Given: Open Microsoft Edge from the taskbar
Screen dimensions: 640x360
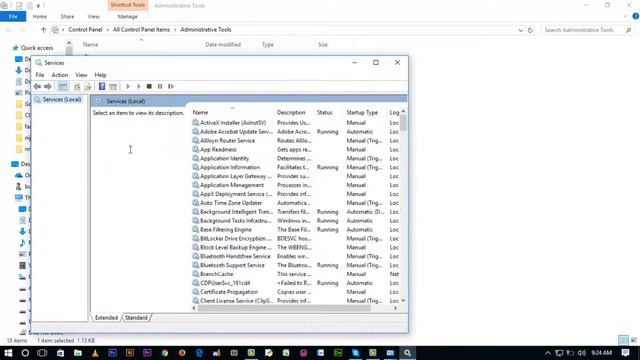Looking at the screenshot, I should point(199,353).
